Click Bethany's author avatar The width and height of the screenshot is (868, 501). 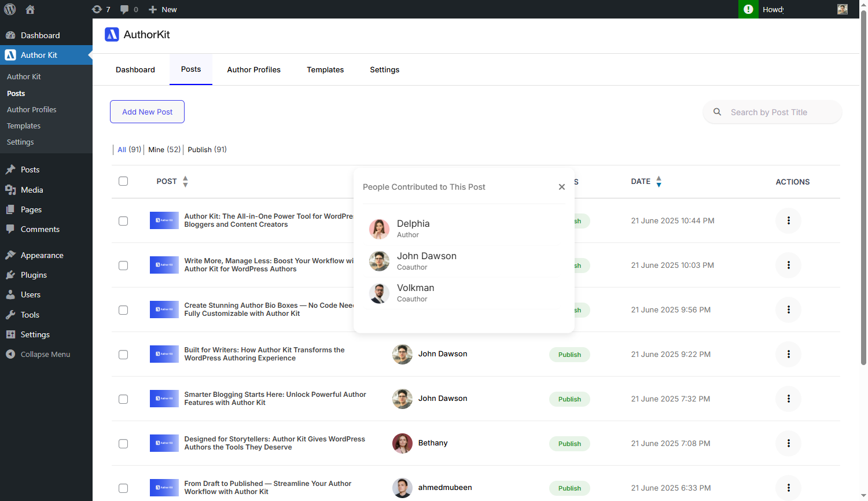pos(402,443)
